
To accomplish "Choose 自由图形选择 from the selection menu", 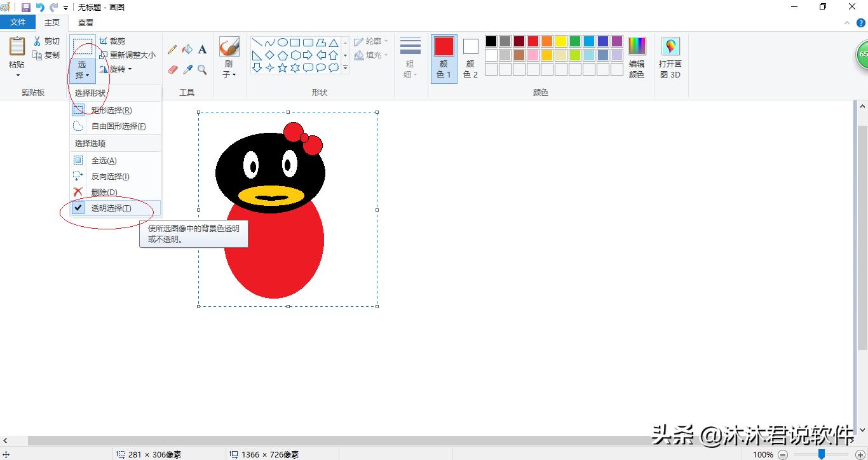I will 115,126.
